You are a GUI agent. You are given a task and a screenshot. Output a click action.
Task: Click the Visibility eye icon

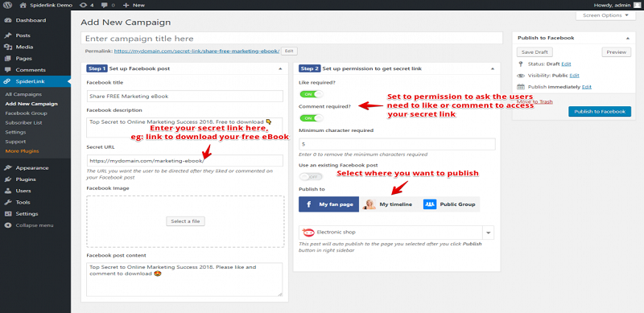pos(521,76)
